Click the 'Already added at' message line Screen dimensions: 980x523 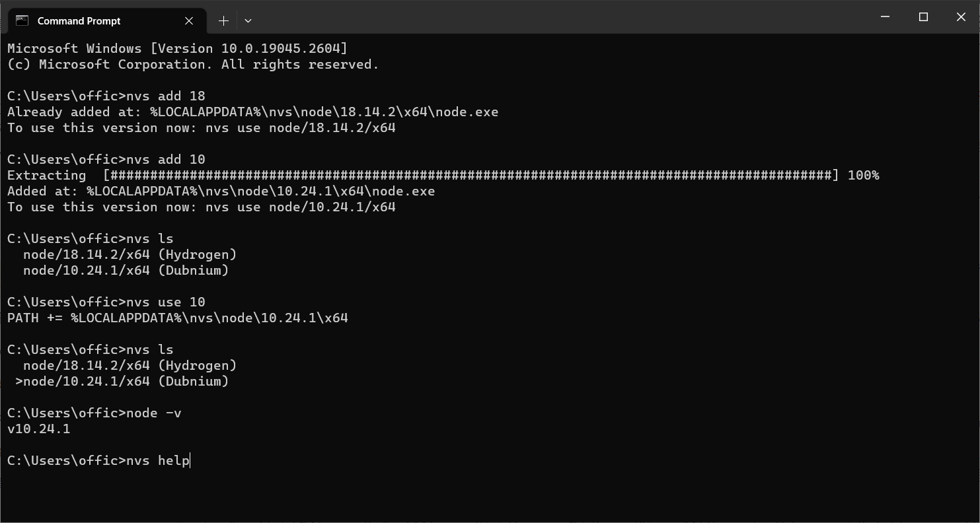252,112
